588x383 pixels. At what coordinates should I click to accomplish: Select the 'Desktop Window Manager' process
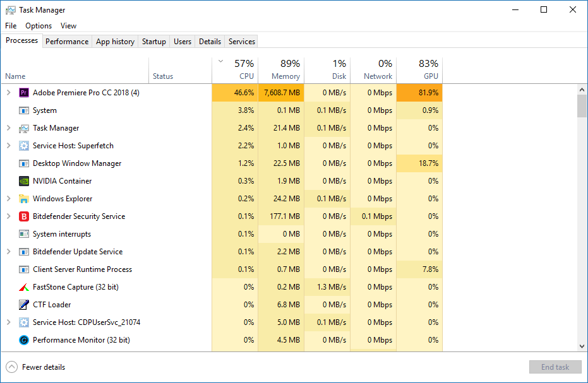77,163
